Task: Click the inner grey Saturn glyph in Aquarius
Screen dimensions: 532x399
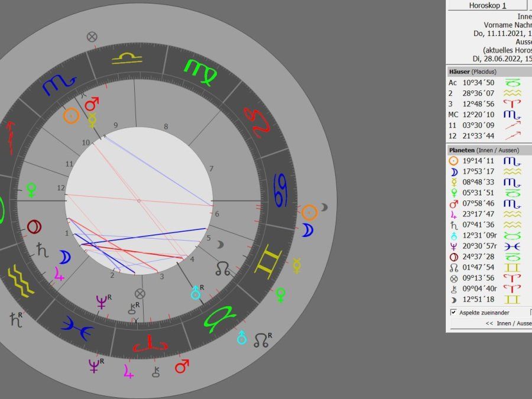Action: [x=42, y=249]
